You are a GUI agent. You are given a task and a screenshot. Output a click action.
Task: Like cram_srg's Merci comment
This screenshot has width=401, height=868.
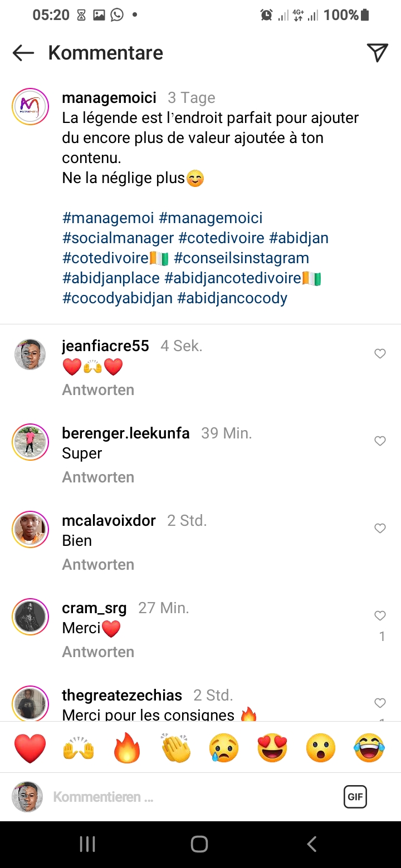tap(380, 615)
